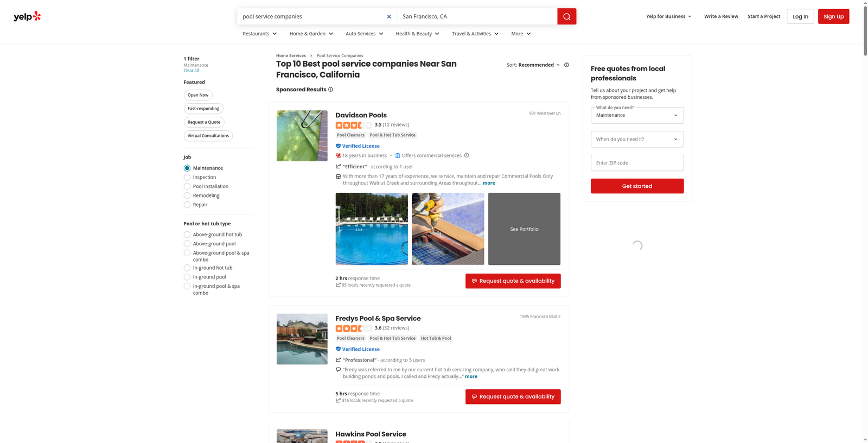Click Start a Project
This screenshot has width=868, height=443.
pos(764,16)
